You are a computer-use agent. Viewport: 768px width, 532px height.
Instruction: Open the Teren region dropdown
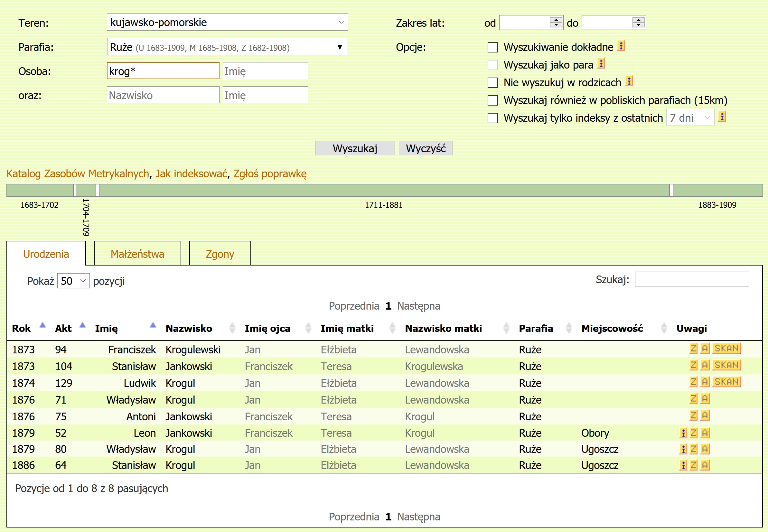[227, 22]
